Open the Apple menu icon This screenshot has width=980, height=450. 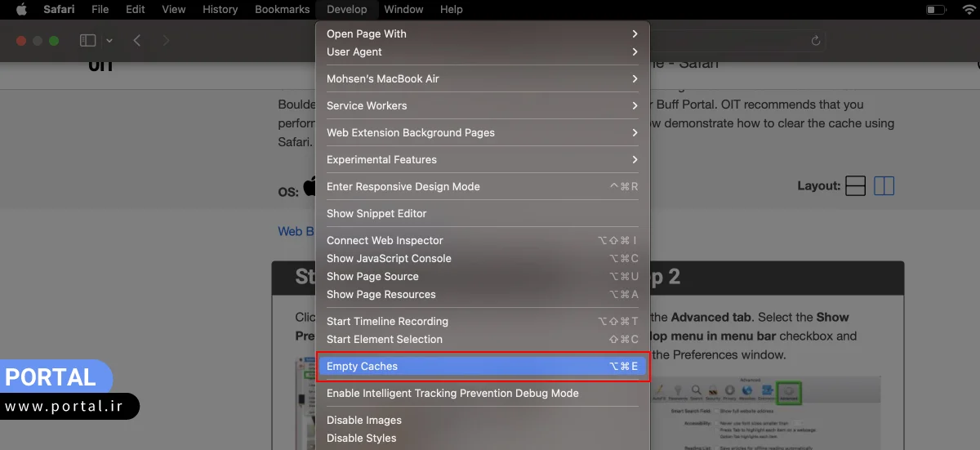pyautogui.click(x=21, y=10)
